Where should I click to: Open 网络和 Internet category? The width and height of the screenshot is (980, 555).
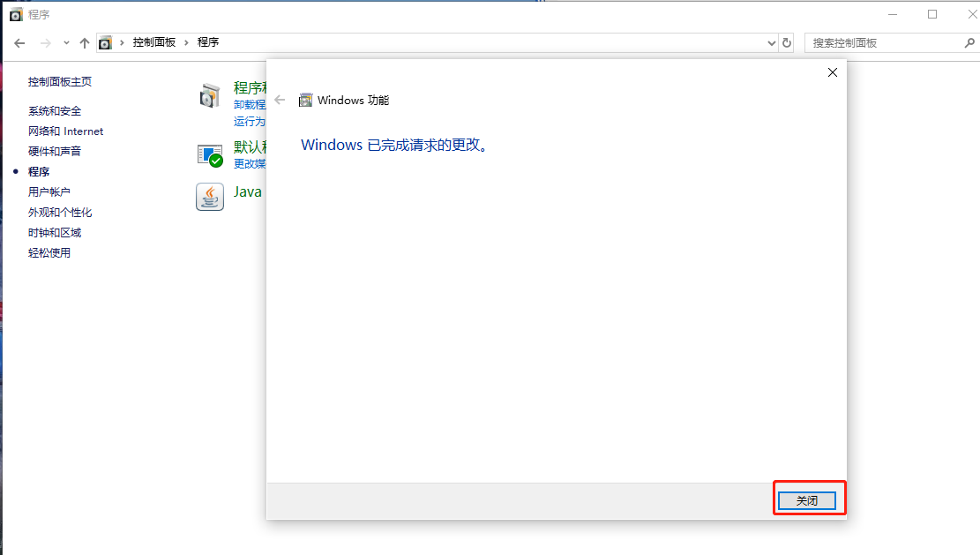pos(65,131)
